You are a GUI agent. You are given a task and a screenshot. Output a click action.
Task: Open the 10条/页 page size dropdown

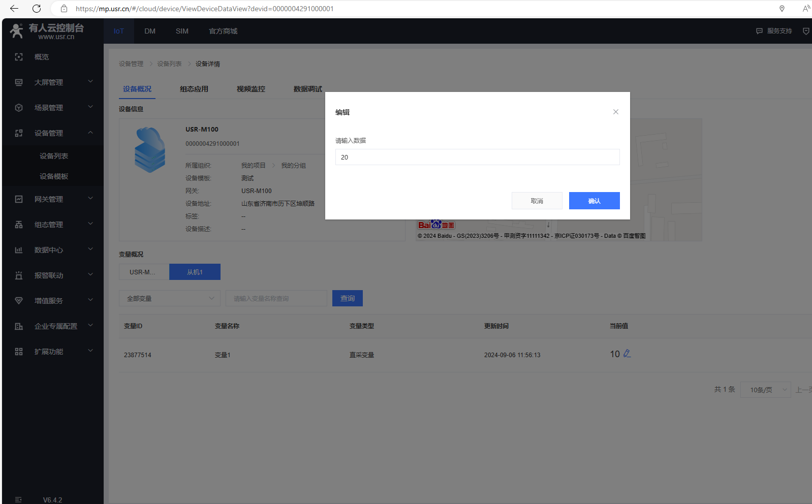(765, 390)
